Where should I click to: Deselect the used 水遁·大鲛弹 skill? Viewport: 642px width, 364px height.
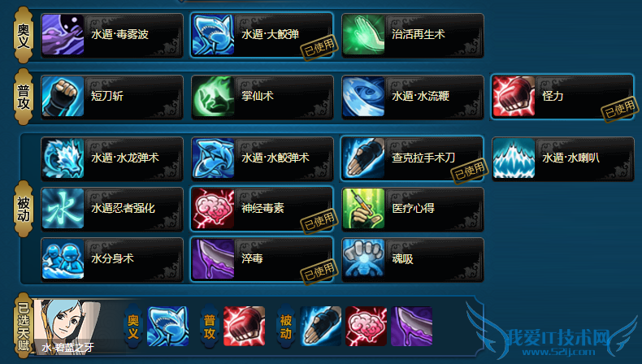coord(262,35)
